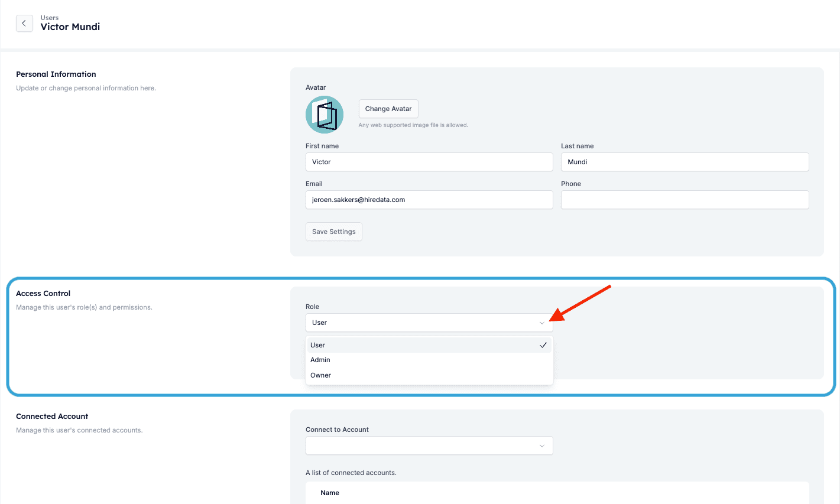
Task: Click the Name column header
Action: pyautogui.click(x=330, y=493)
